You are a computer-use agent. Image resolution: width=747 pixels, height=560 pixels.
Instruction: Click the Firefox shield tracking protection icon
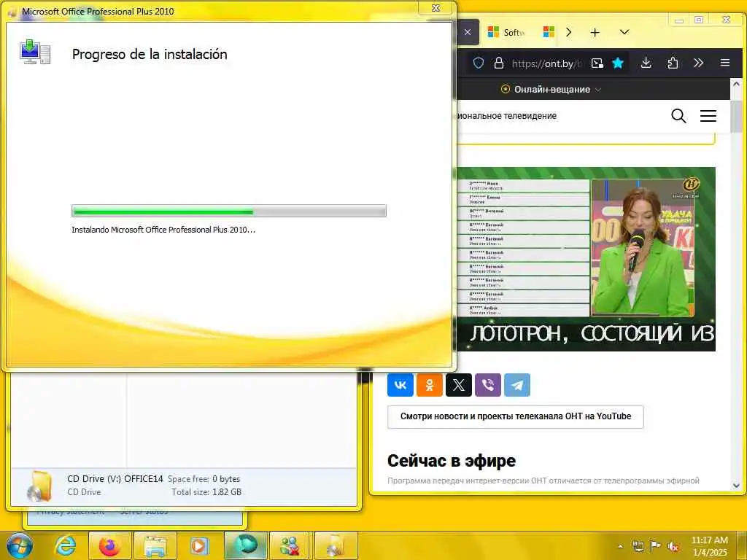(479, 63)
